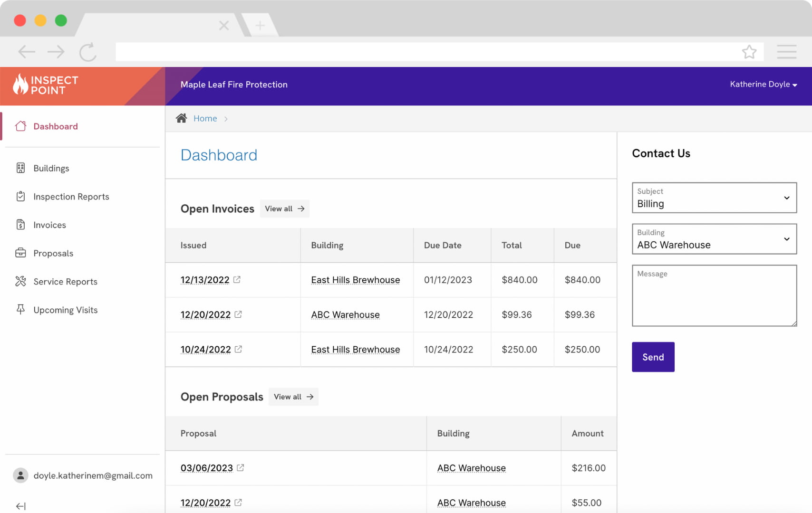Open East Hills Brewhouse link in 10/24/2022 row

point(356,349)
